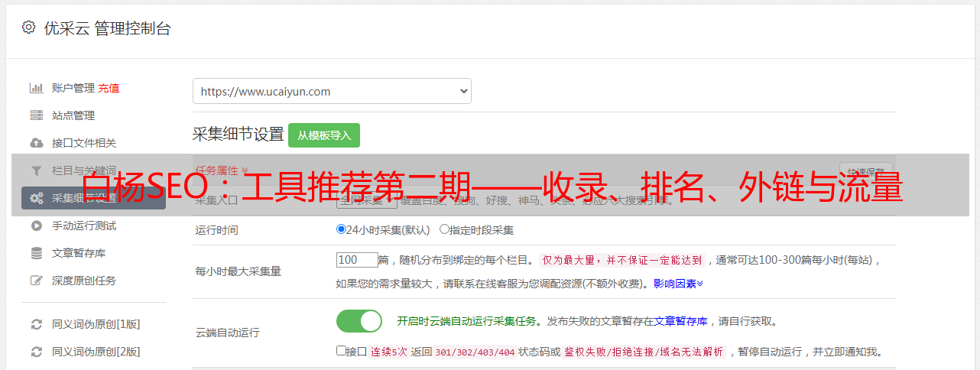Image resolution: width=980 pixels, height=370 pixels.
Task: Click the 301/302/403/404 status code text
Action: [474, 352]
